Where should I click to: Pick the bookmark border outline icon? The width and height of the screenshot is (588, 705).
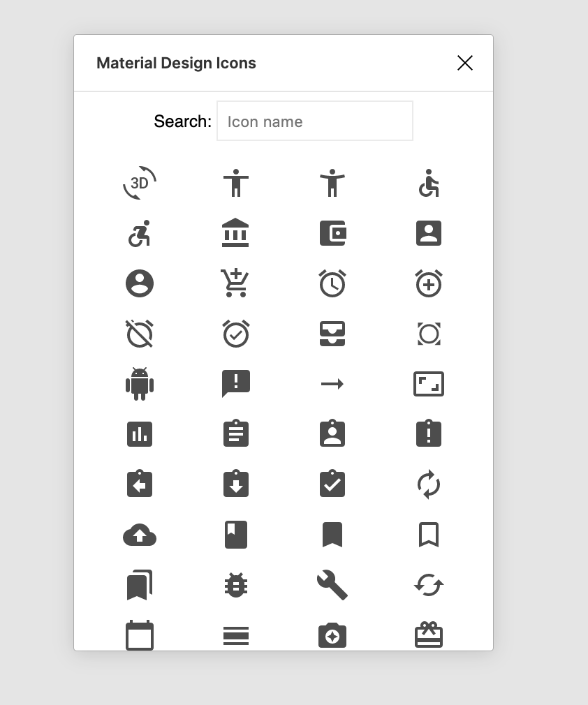click(429, 535)
